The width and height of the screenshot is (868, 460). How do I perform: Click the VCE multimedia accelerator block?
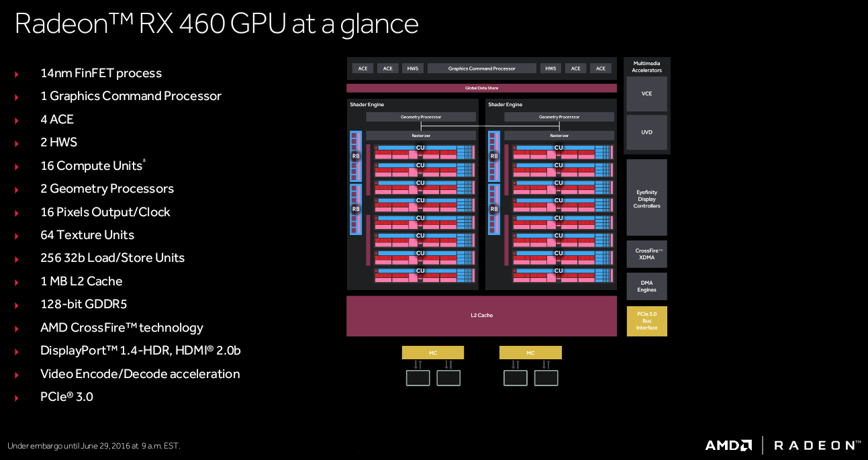coord(646,94)
